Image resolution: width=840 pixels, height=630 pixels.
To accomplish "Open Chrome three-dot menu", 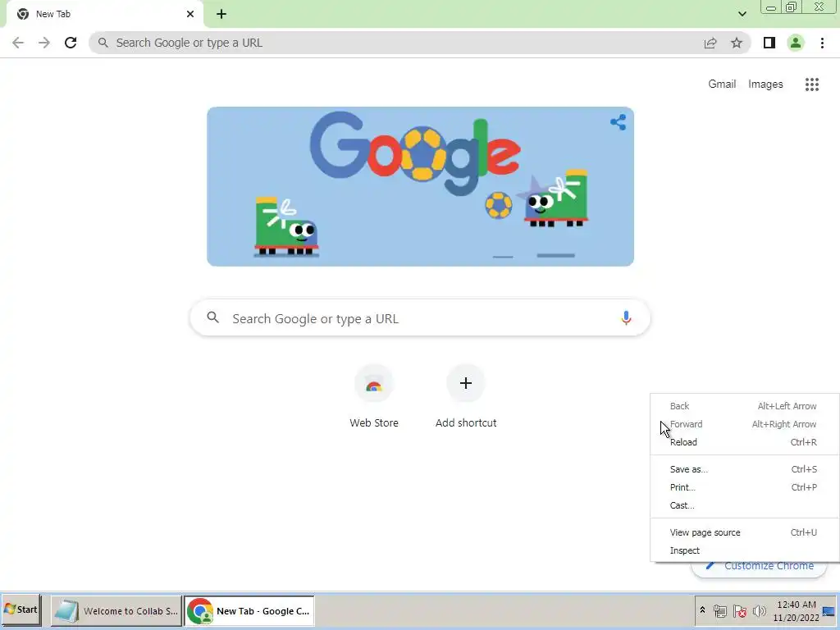I will [822, 43].
